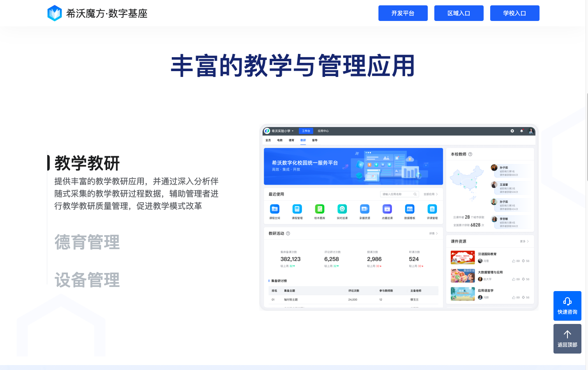The image size is (588, 370).
Task: Open the 录播资源 video icon
Action: (x=364, y=209)
